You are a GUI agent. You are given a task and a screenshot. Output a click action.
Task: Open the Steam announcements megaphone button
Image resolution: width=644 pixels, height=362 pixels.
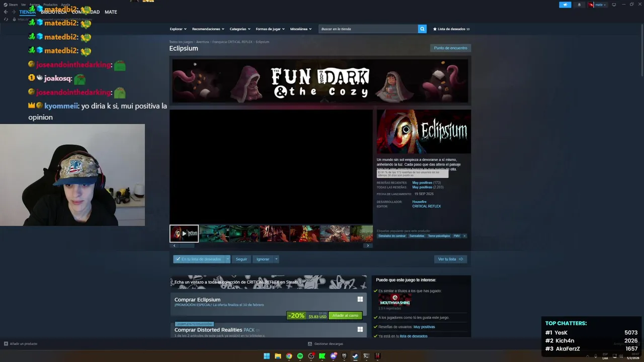tap(565, 5)
